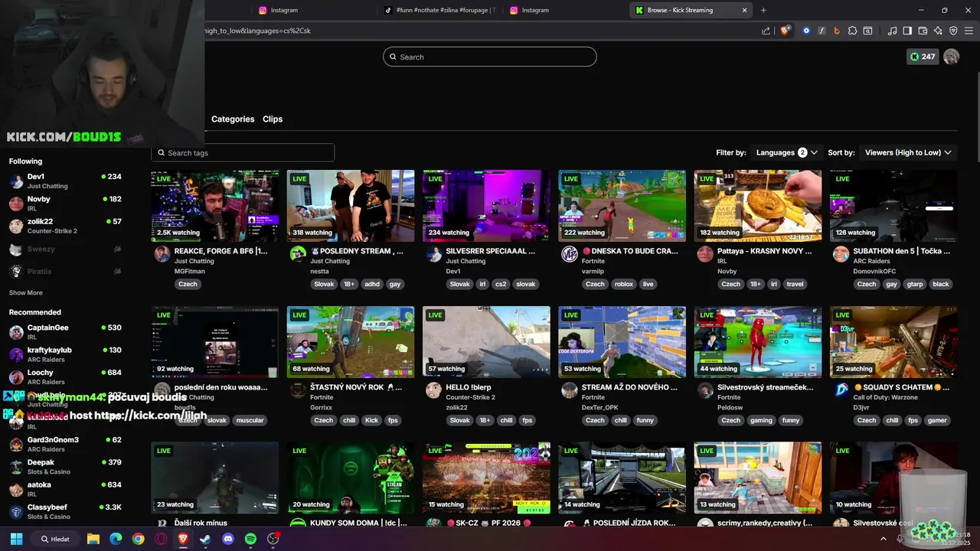The image size is (980, 551).
Task: Open Gard3nGnom3 in Recommended list
Action: (x=66, y=444)
